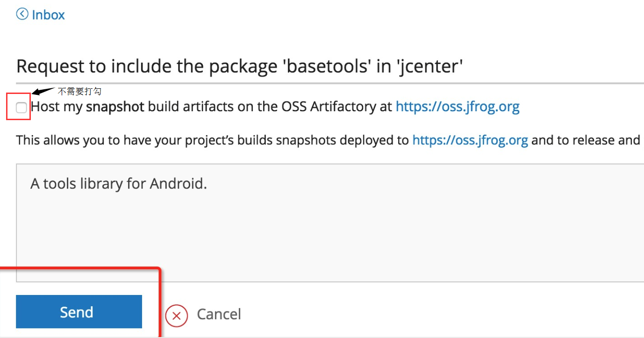Open oss.jfrog.org link in the description paragraph

click(x=470, y=140)
